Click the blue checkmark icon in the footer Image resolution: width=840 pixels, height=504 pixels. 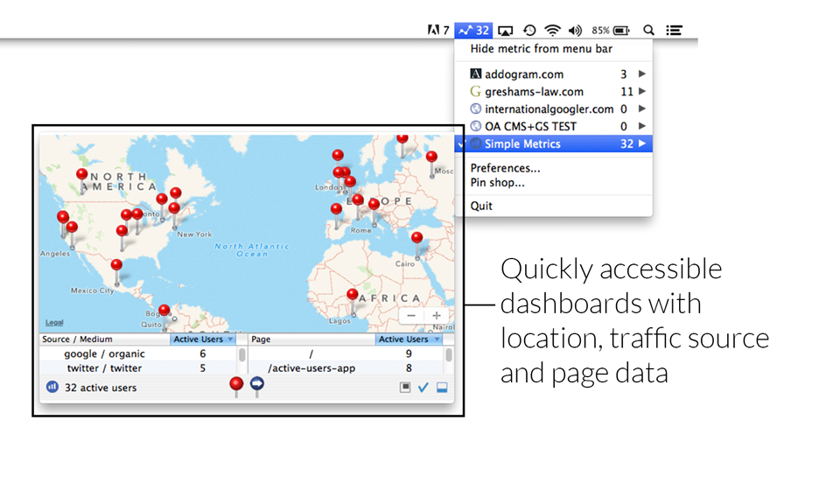coord(423,388)
